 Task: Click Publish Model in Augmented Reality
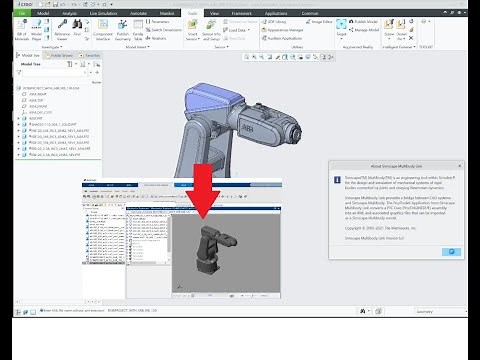(363, 22)
